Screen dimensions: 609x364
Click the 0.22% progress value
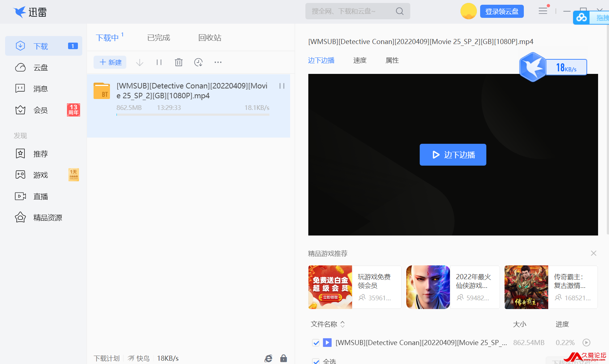565,343
